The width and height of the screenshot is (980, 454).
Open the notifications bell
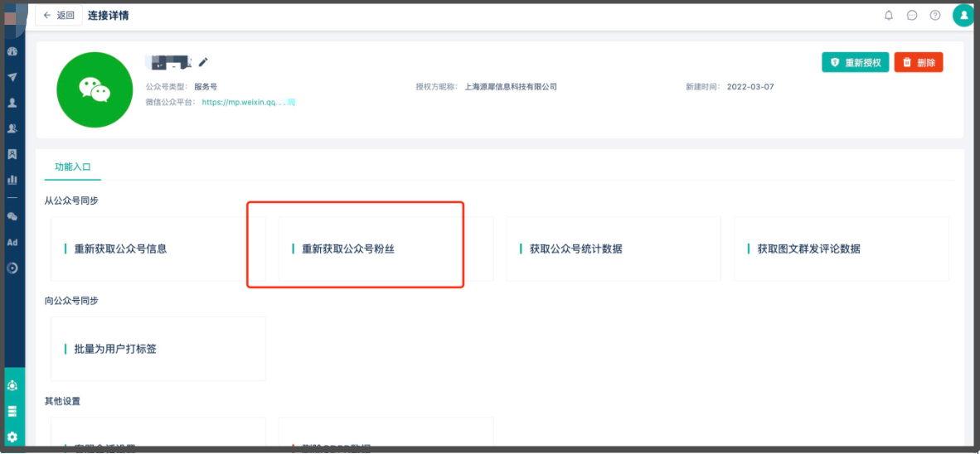889,16
